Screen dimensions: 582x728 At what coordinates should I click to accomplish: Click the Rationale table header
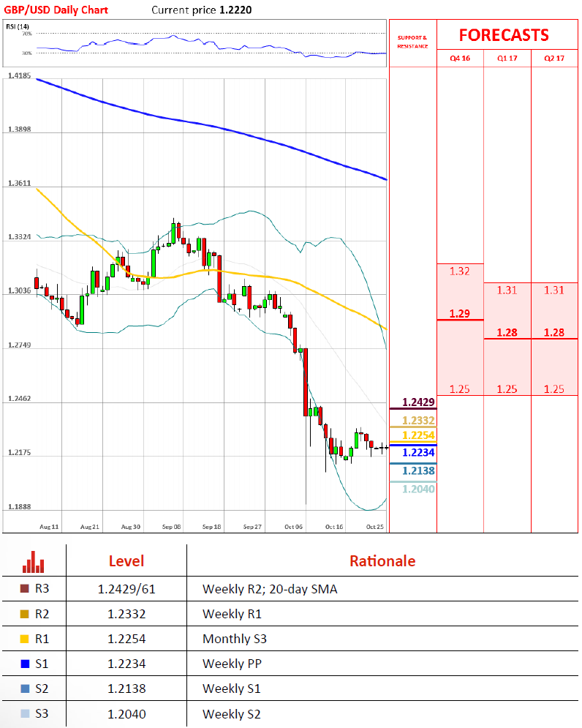(x=382, y=561)
